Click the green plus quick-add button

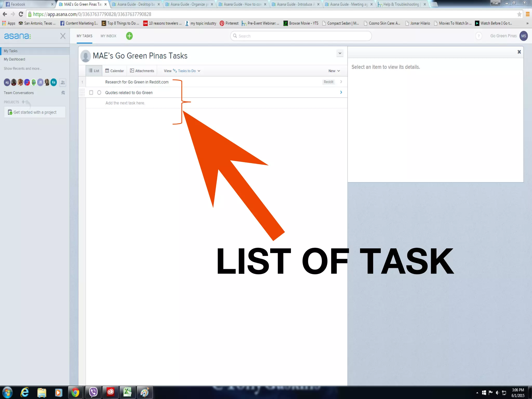[x=129, y=36]
